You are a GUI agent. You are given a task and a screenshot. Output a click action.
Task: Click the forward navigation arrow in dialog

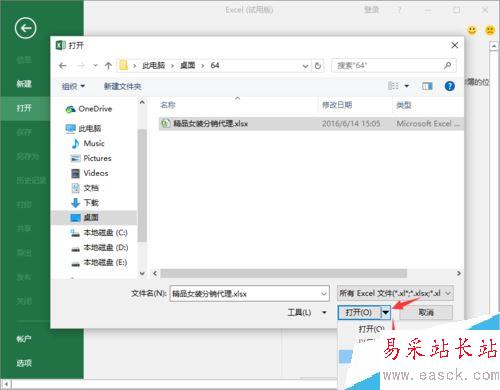click(x=81, y=66)
